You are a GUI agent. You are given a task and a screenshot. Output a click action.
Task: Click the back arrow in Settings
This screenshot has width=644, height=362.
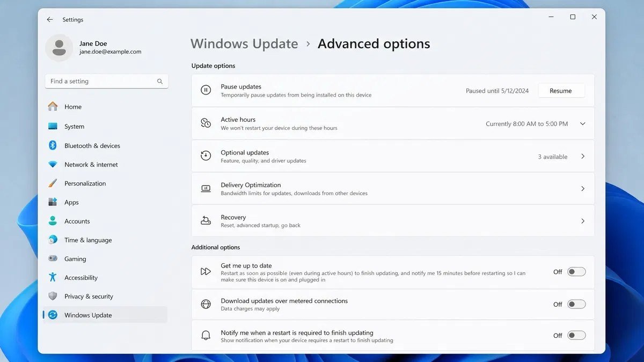click(50, 19)
